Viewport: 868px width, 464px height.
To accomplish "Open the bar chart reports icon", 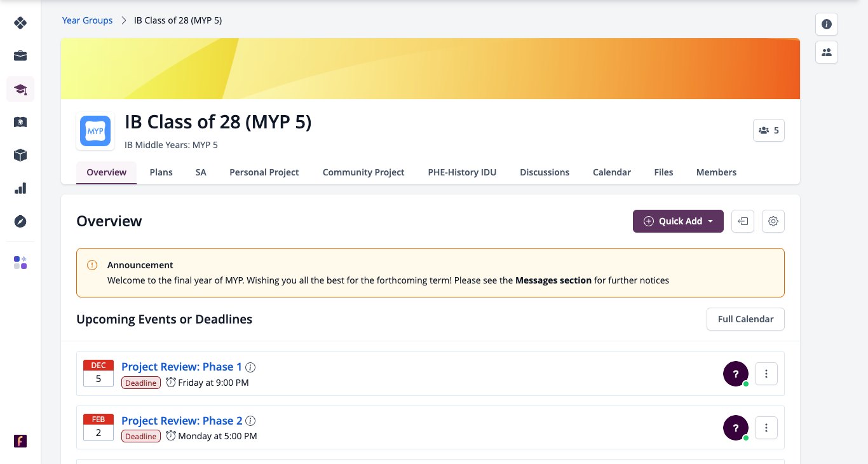I will (x=20, y=188).
